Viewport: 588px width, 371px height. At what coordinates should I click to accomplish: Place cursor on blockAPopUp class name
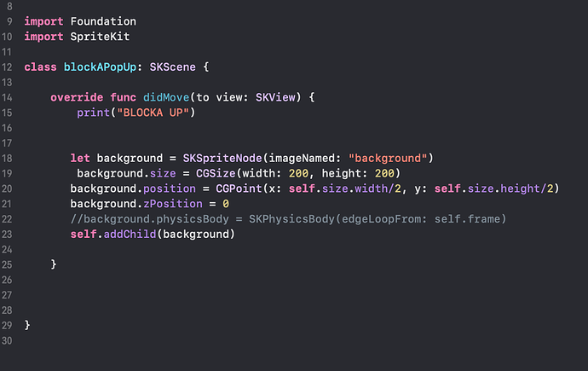click(x=100, y=67)
